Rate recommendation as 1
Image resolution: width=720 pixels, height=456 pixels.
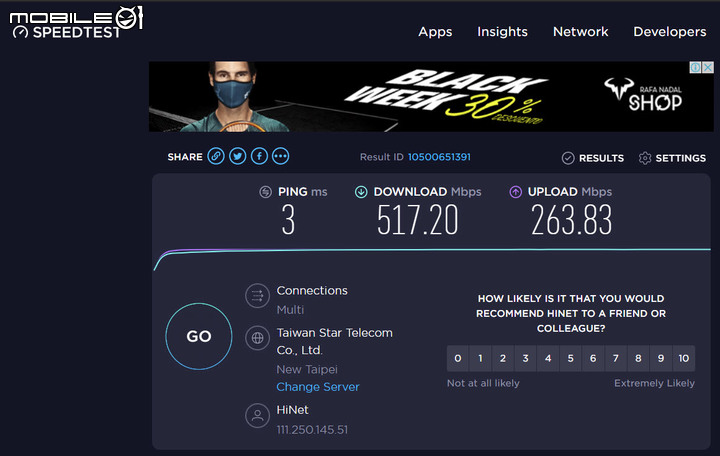(x=480, y=358)
